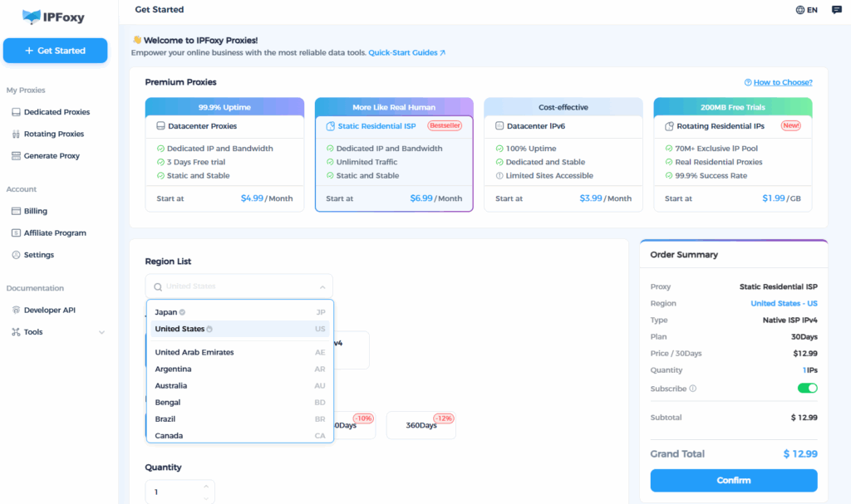Select Australia in the region dropdown
851x504 pixels.
pos(171,386)
